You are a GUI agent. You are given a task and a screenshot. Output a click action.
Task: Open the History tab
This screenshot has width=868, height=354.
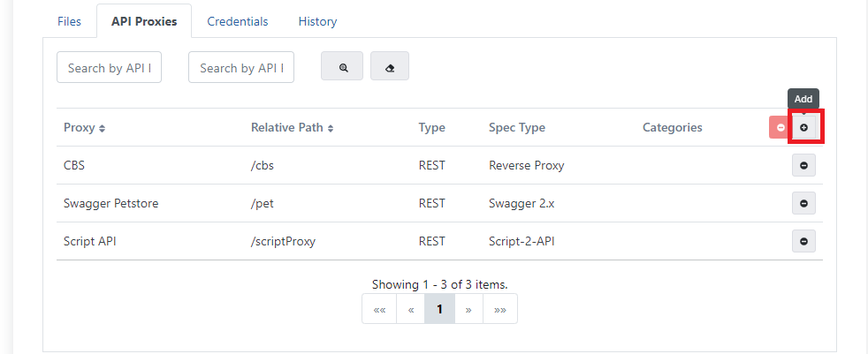[317, 21]
